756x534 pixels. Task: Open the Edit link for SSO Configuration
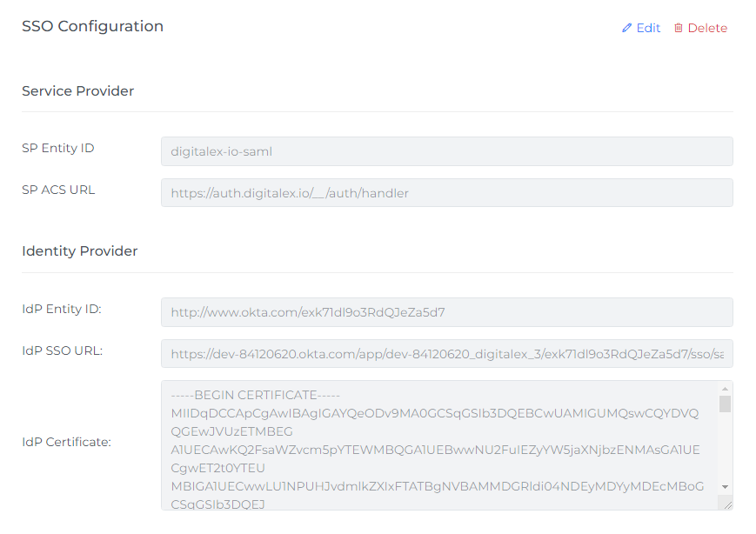[647, 28]
